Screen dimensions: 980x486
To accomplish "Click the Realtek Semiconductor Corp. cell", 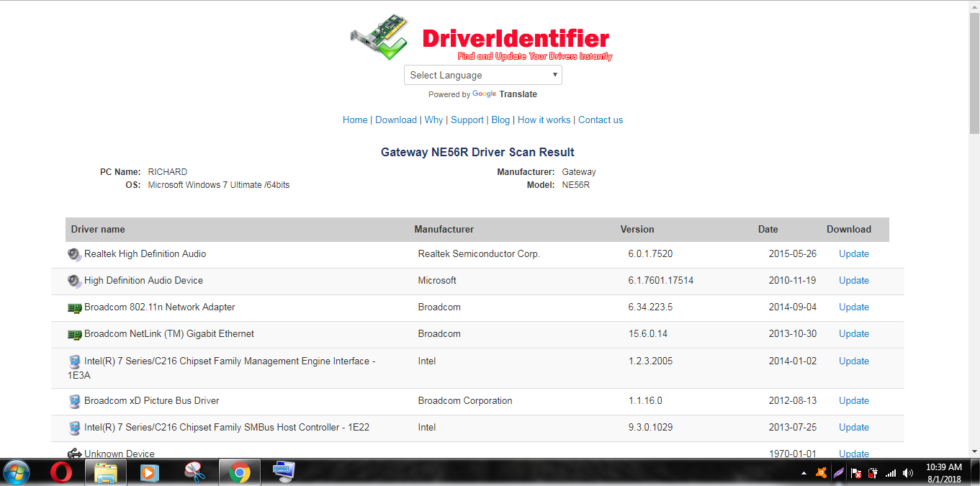I will point(479,254).
